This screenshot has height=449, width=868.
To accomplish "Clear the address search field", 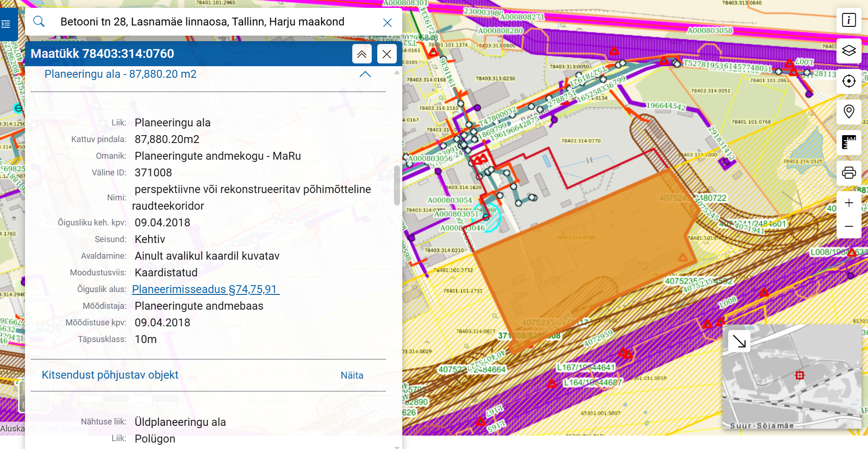I will tap(387, 23).
